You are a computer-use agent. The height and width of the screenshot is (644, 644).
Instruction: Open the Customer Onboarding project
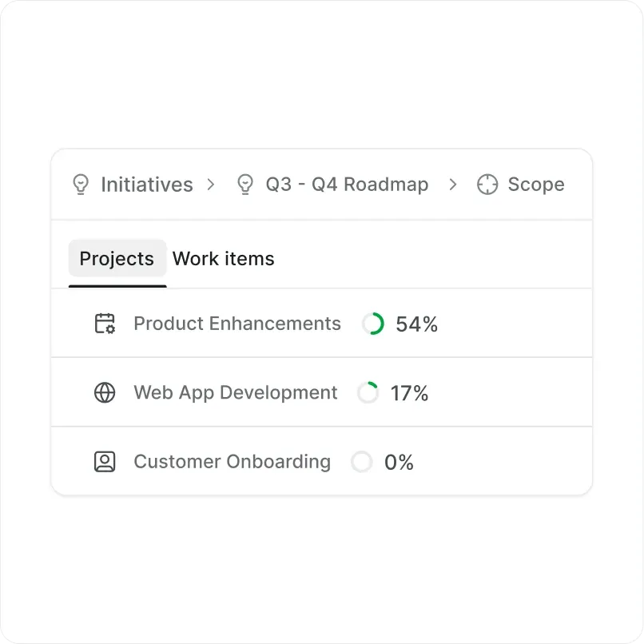point(232,462)
